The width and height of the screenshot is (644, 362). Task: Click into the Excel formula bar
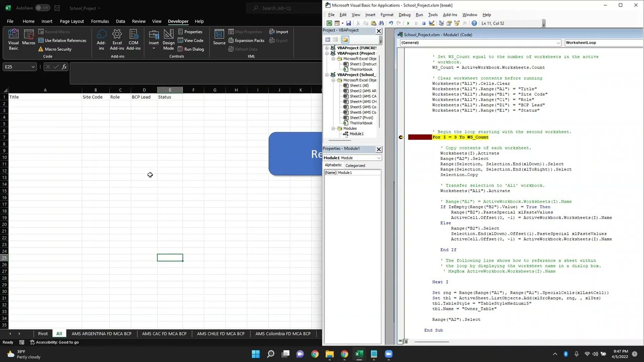coord(195,73)
